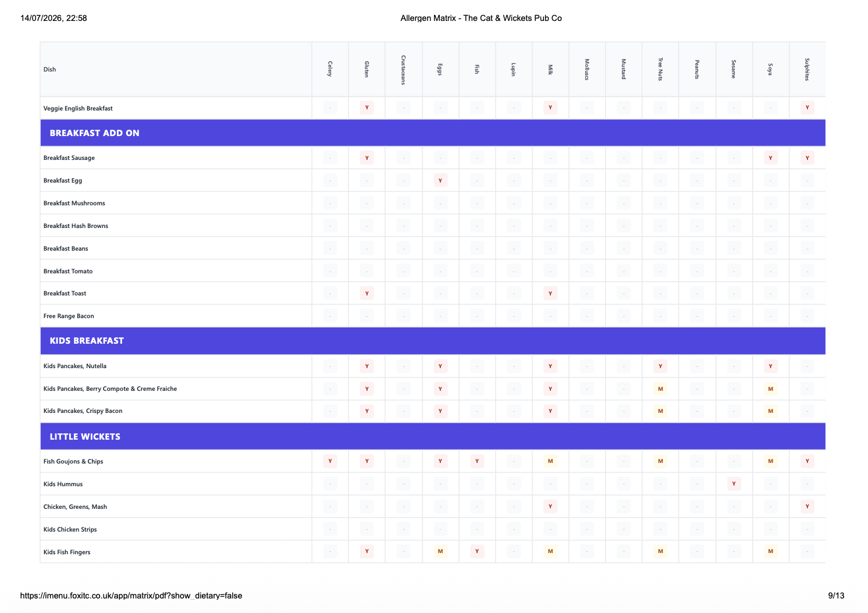Click the Lupin column header
This screenshot has width=868, height=613.
pyautogui.click(x=513, y=69)
